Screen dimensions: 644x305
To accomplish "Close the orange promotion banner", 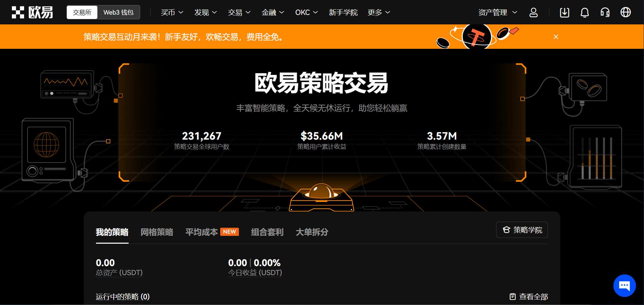I will (556, 37).
